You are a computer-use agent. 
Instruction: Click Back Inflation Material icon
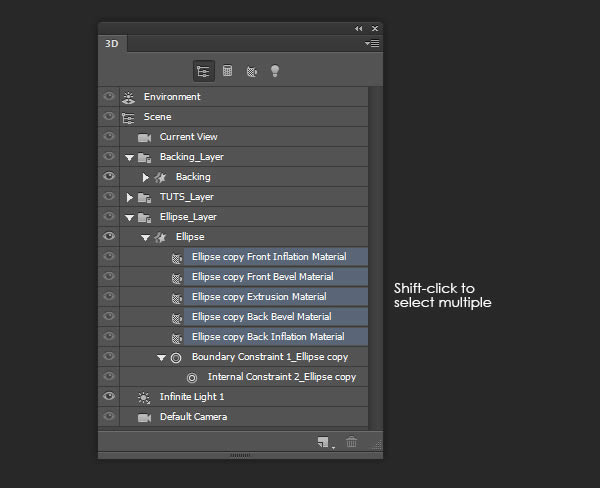click(176, 338)
